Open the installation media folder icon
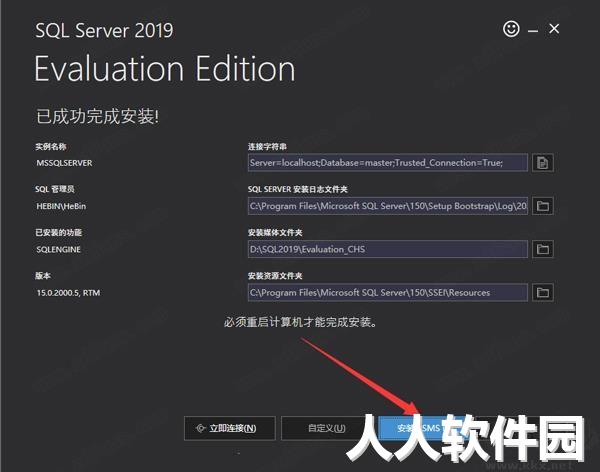The image size is (600, 472). (543, 249)
